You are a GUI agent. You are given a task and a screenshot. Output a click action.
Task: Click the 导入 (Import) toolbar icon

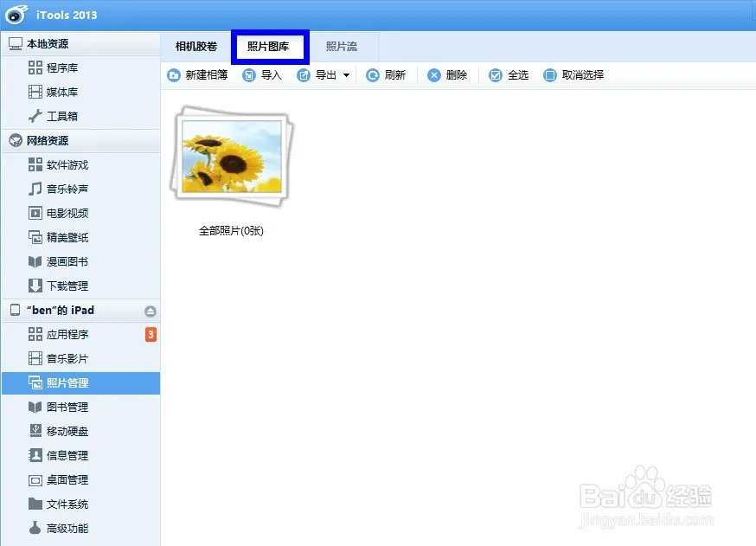[251, 75]
